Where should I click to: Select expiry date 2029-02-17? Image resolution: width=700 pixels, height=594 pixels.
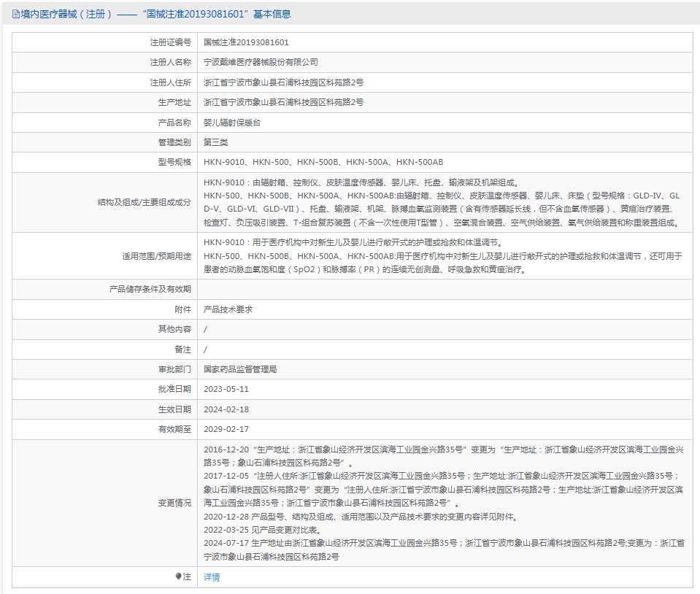point(226,429)
